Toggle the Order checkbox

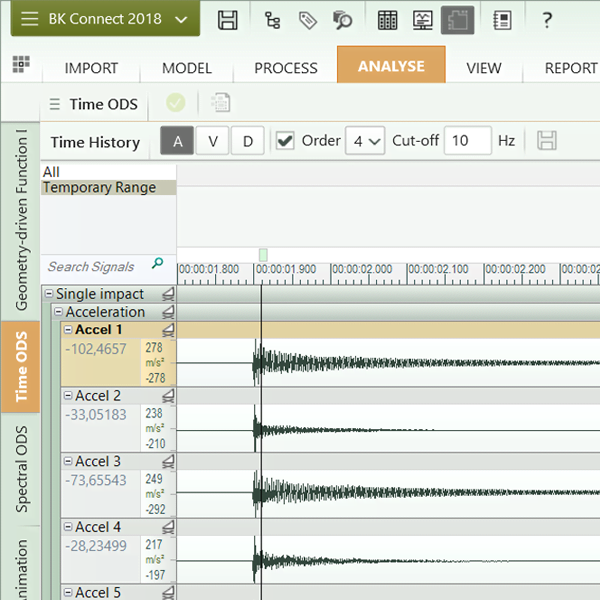(x=286, y=141)
